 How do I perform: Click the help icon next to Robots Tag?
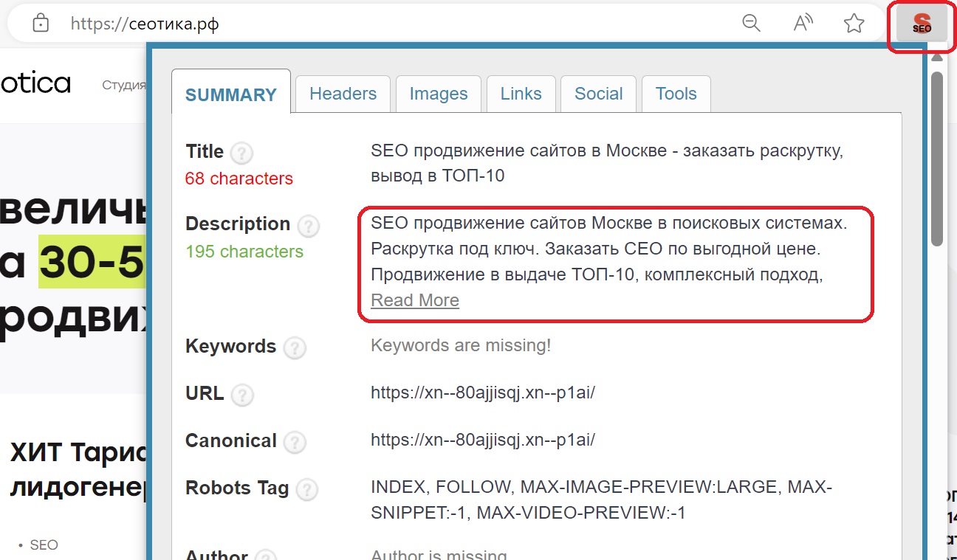pos(306,489)
